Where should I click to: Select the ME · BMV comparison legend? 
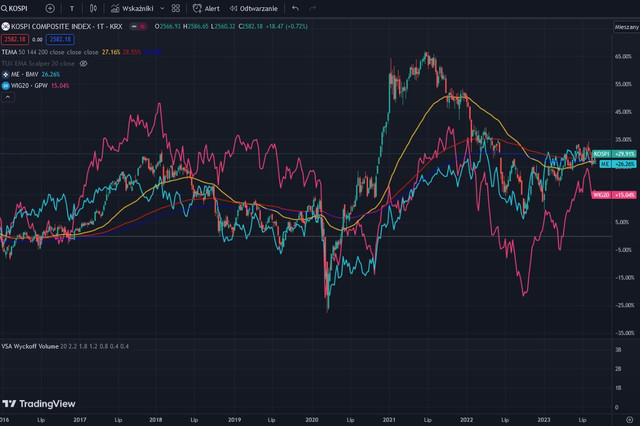pos(24,74)
